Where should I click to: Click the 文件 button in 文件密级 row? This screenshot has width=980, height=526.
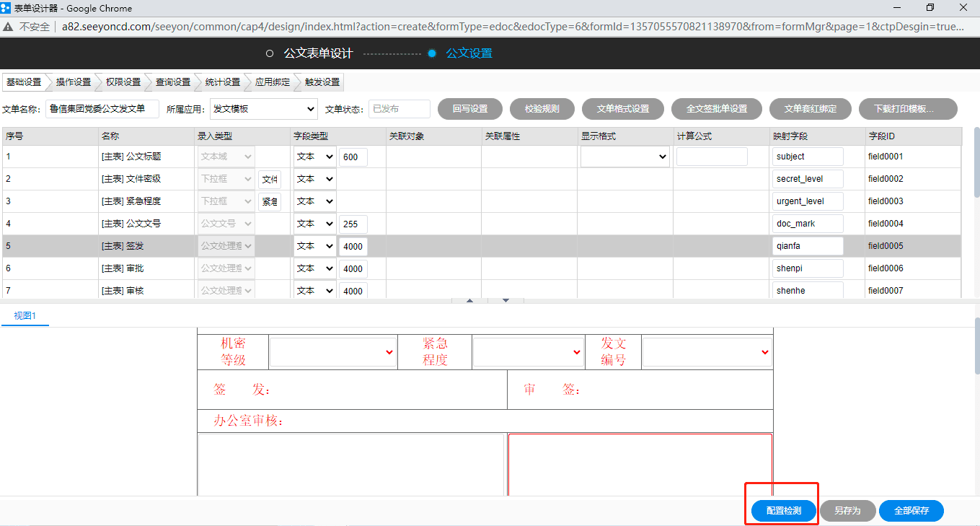coord(270,179)
